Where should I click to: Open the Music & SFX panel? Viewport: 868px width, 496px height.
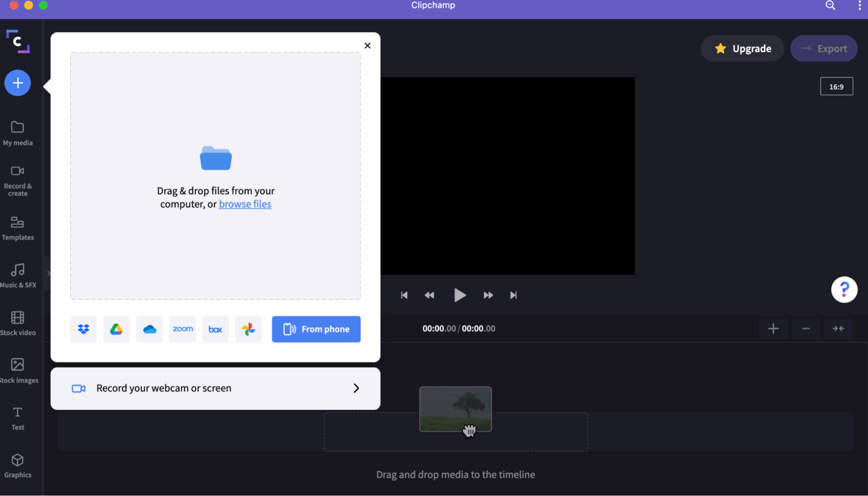tap(18, 275)
